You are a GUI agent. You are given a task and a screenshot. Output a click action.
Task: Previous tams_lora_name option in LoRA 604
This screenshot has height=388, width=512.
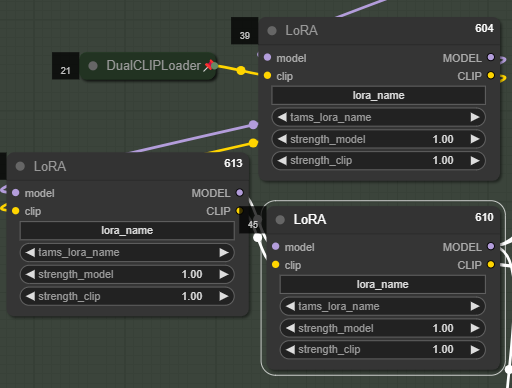click(282, 117)
